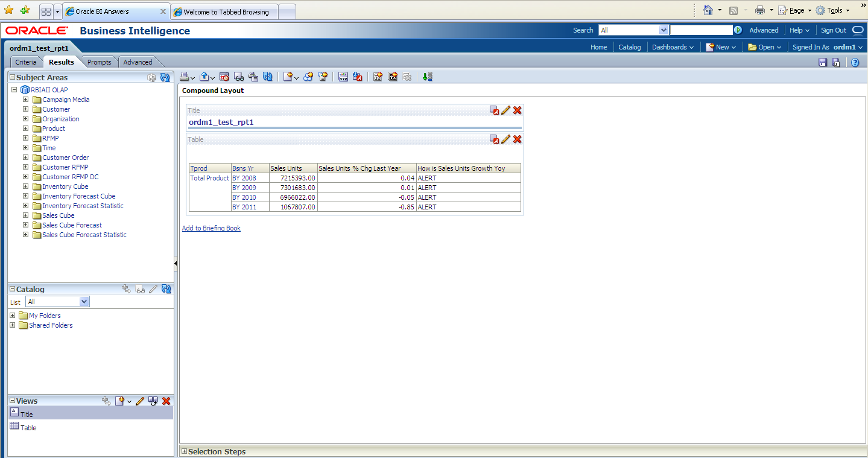Viewport: 868px width, 458px height.
Task: Collapse the Views pane section
Action: (x=12, y=401)
